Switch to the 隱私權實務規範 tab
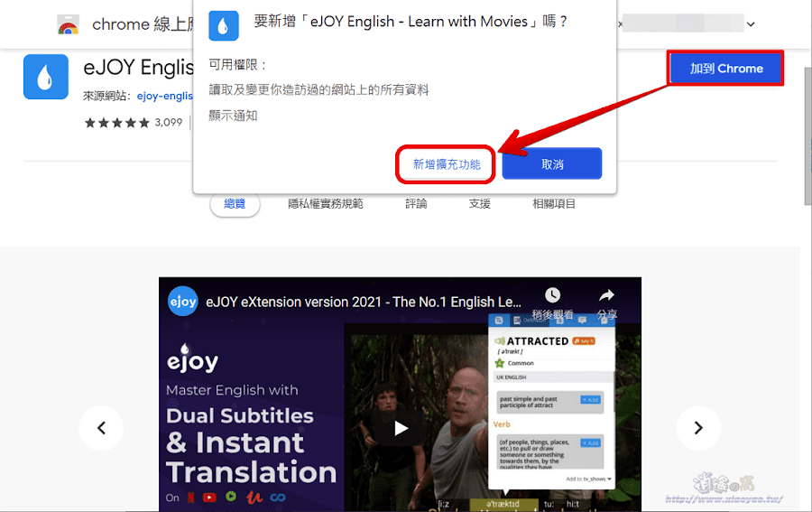The width and height of the screenshot is (812, 512). click(326, 204)
